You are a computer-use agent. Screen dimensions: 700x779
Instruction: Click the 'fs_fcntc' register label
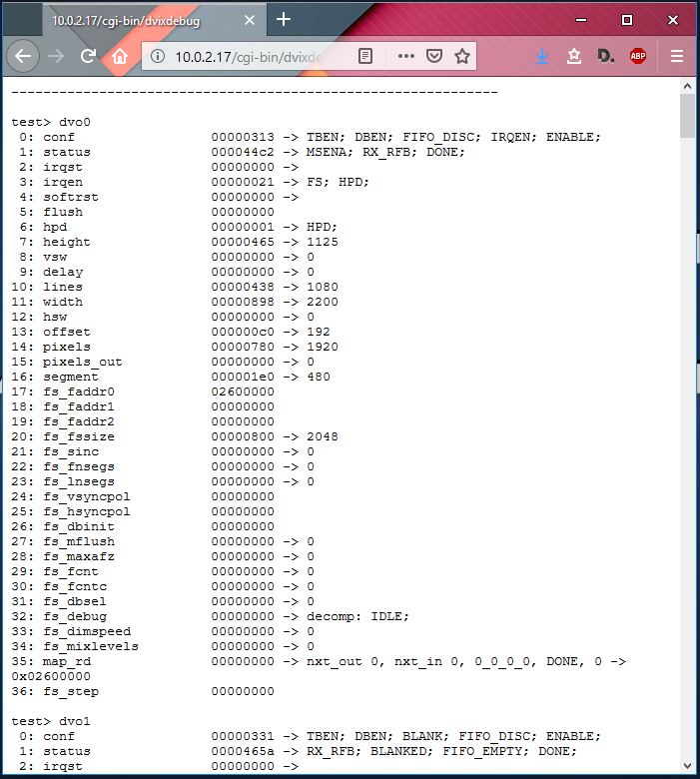(x=75, y=586)
